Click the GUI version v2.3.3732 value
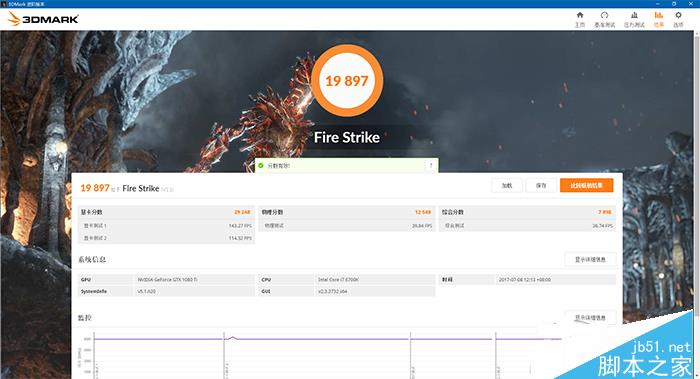This screenshot has width=700, height=379. coord(333,291)
